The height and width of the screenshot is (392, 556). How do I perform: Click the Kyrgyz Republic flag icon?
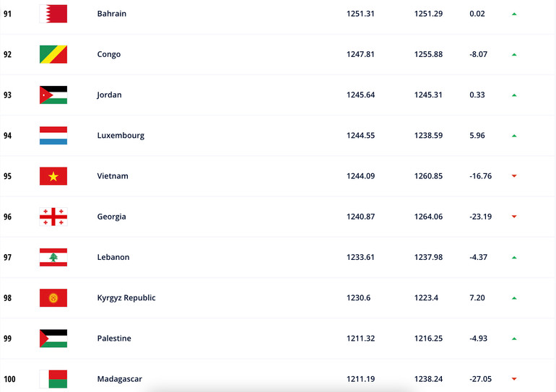click(53, 297)
